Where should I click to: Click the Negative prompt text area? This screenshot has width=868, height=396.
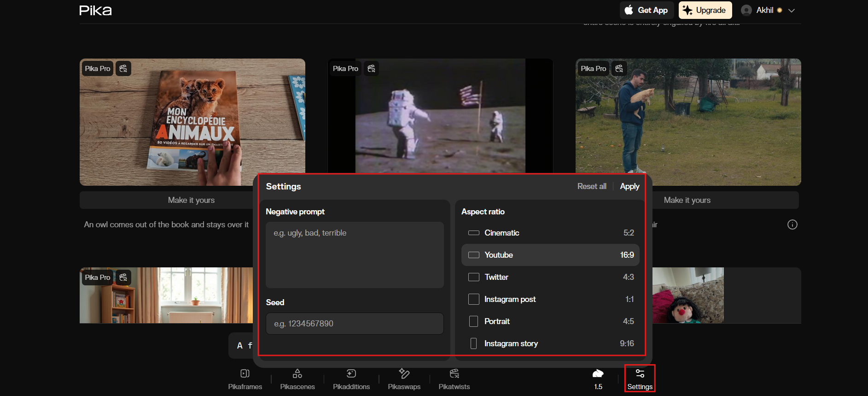(355, 255)
